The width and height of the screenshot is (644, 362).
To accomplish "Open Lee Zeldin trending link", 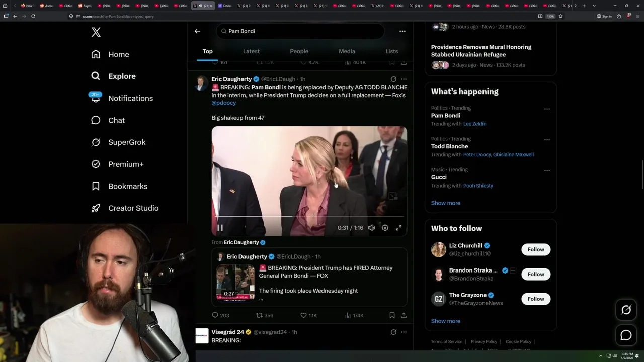I will pos(474,124).
